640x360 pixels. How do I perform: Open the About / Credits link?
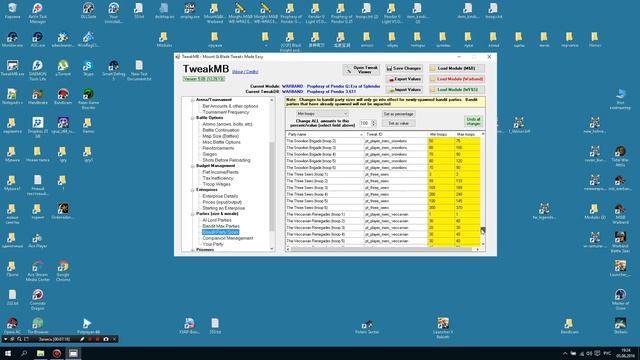[x=245, y=71]
